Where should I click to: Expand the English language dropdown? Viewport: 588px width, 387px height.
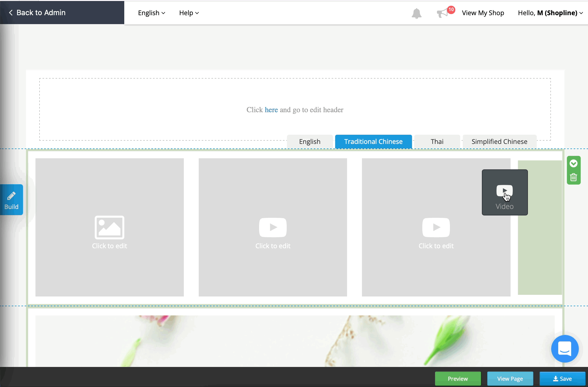[x=151, y=12]
